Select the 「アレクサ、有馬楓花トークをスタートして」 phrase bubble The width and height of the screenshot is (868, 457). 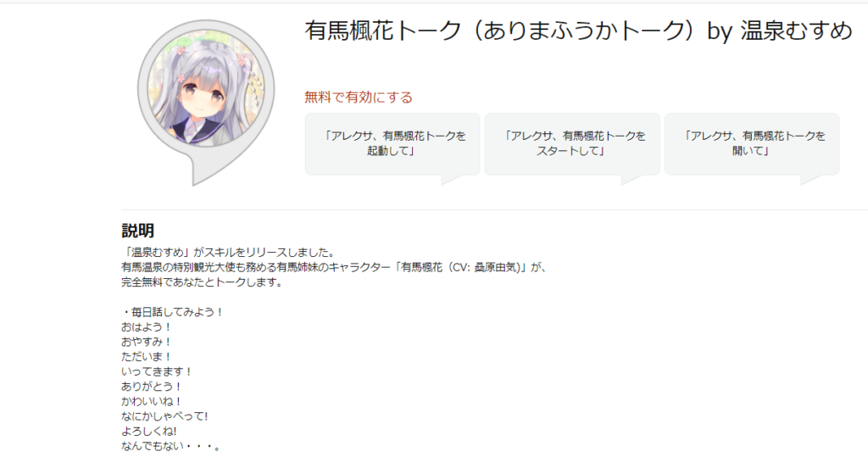coord(572,144)
